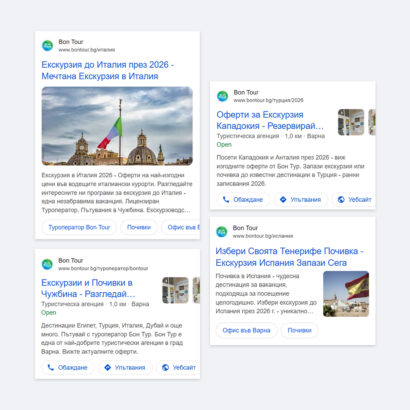The image size is (410, 410).
Task: Click URL www.bontour.bg/туроператор/bontour
Action: [103, 268]
